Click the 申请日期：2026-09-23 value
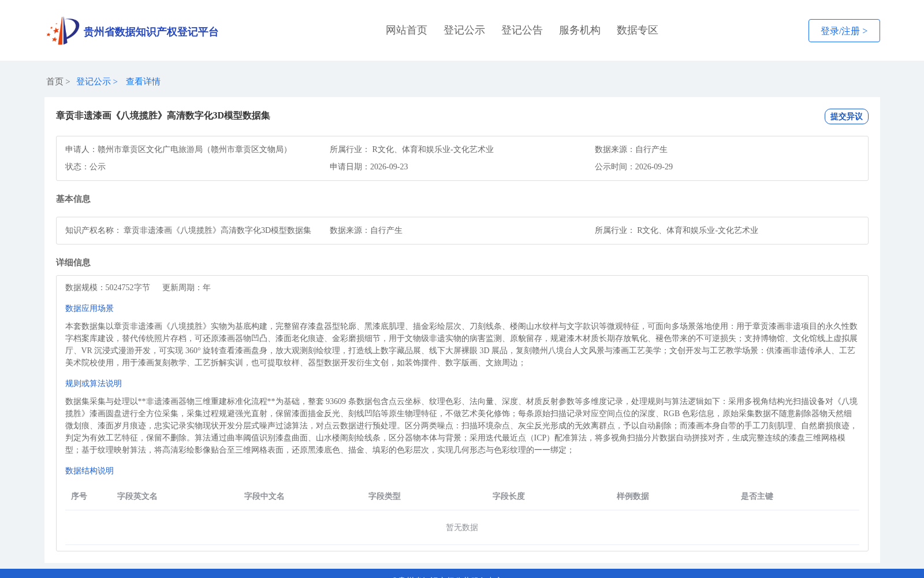Image resolution: width=924 pixels, height=578 pixels. [369, 167]
